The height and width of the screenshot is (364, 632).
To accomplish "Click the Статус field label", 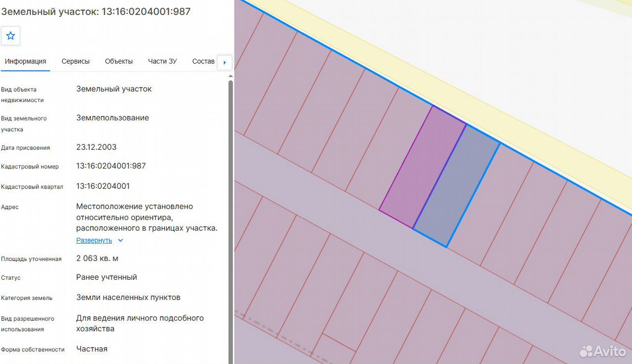I will (11, 278).
